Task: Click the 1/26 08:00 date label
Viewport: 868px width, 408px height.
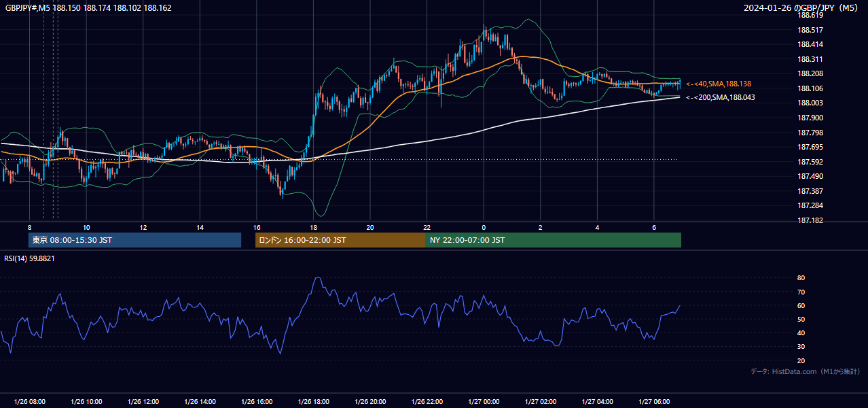Action: click(29, 401)
